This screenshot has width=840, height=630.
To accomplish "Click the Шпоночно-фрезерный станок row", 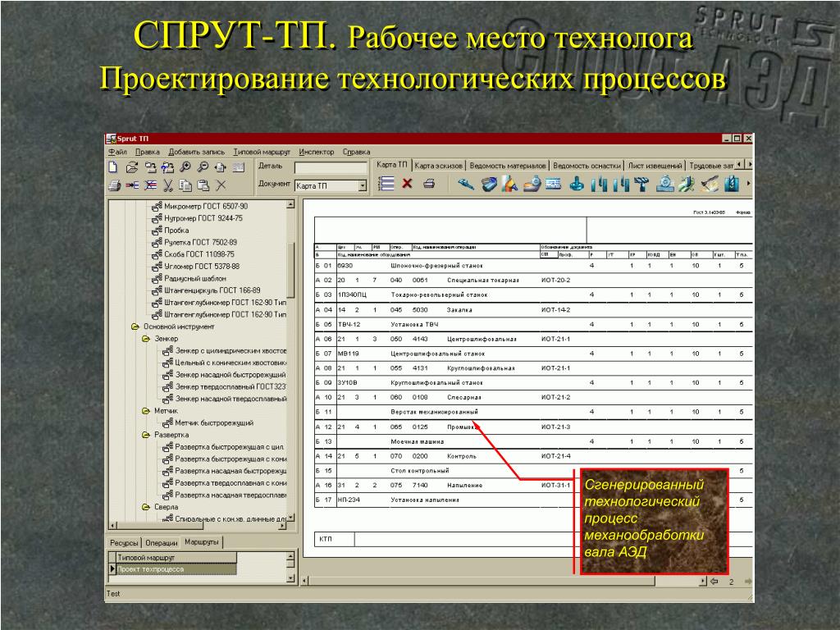I will [x=533, y=266].
